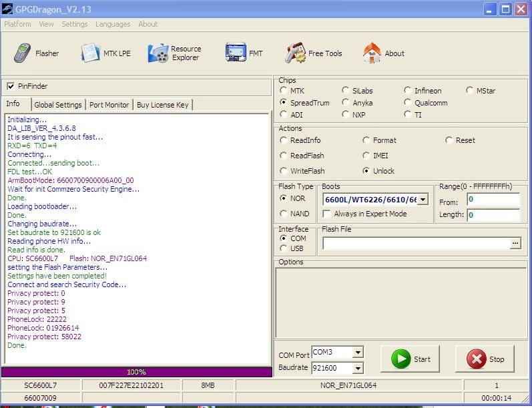The image size is (532, 408).
Task: Select the Reset action
Action: 449,140
